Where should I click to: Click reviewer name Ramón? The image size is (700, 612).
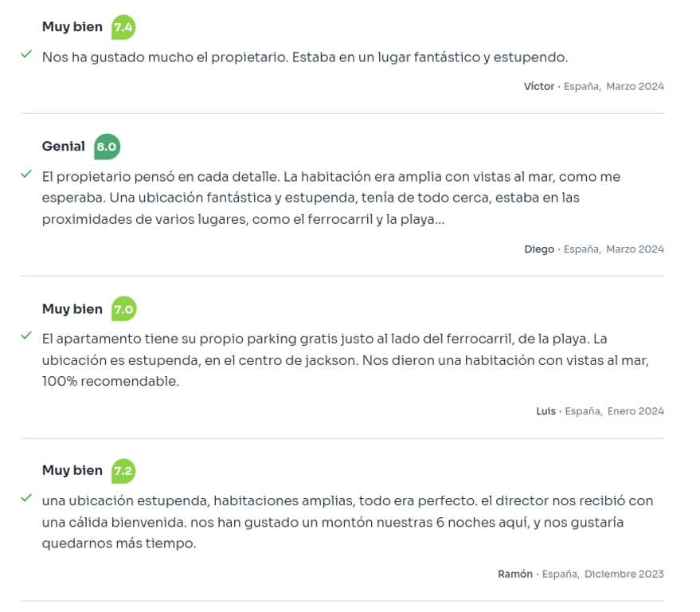(x=515, y=574)
